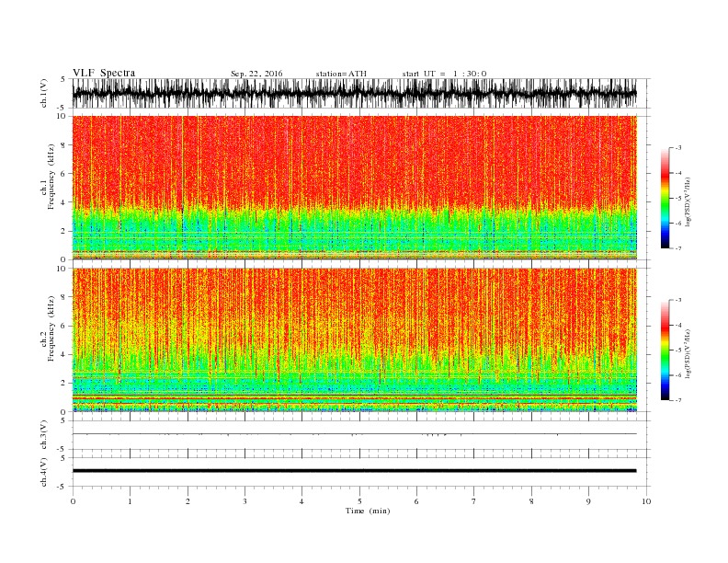
Task: Select the ch.1 "Frequency (kHz)" axis label
Action: [51, 177]
